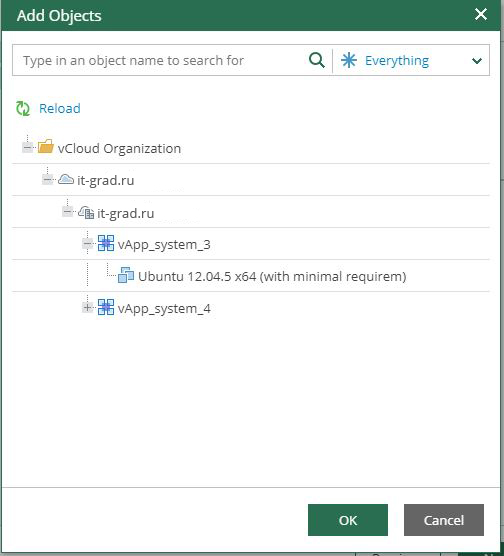Click the Cancel button
The height and width of the screenshot is (556, 504).
coord(444,520)
